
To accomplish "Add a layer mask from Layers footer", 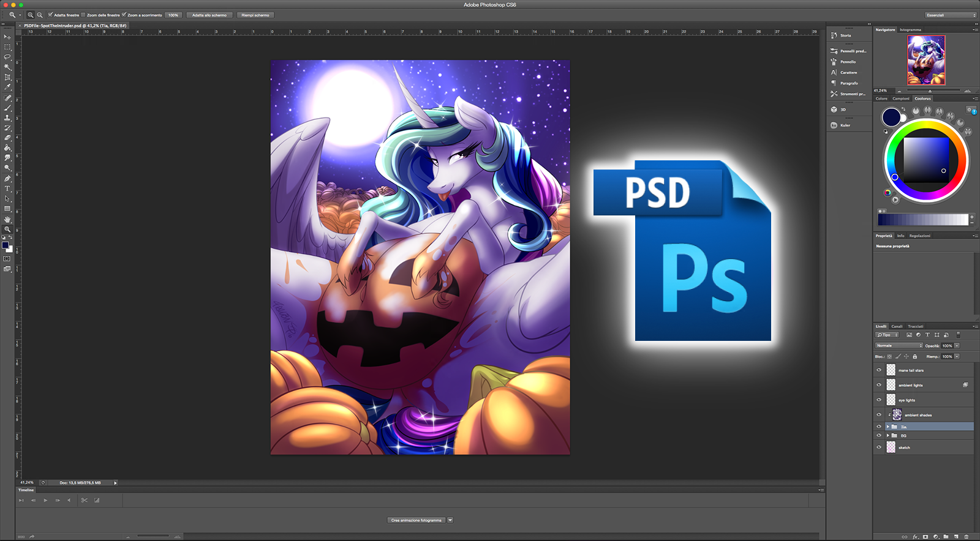I will [x=925, y=537].
